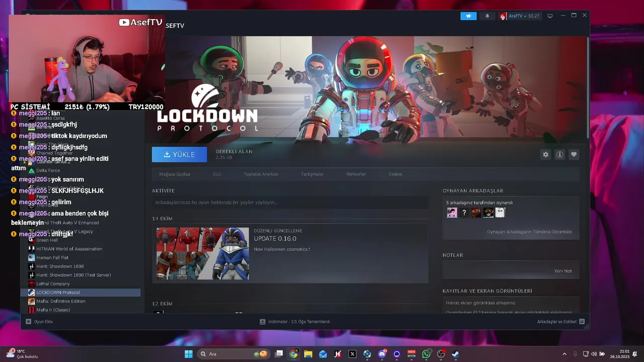Click Oyun Ekle add game button
Viewport: 644px width, 362px height.
[39, 322]
